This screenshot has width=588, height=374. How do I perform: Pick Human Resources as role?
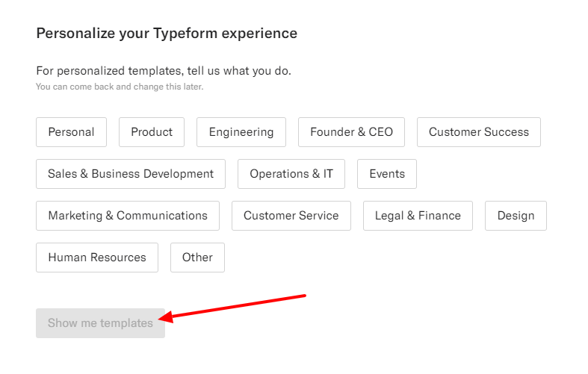coord(97,258)
